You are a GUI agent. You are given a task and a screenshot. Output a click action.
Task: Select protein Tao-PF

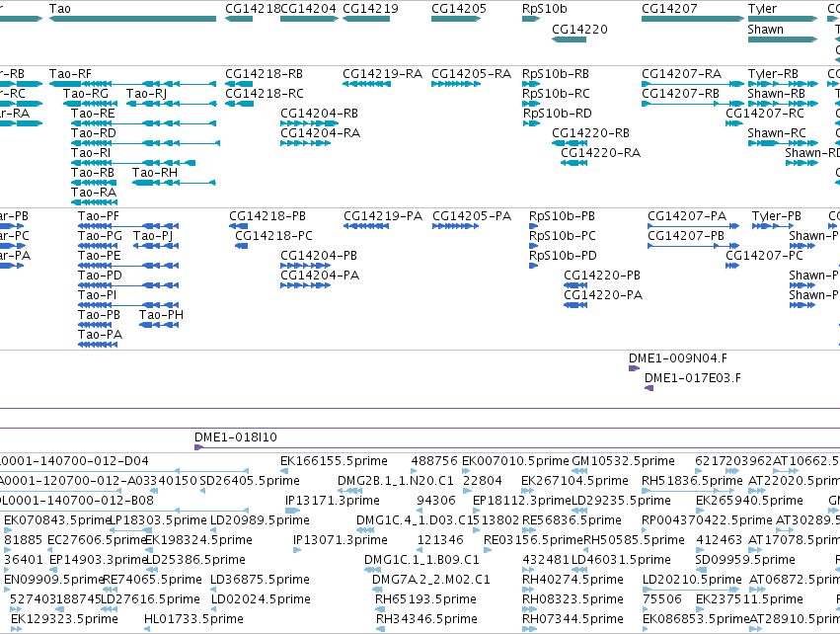(x=128, y=226)
